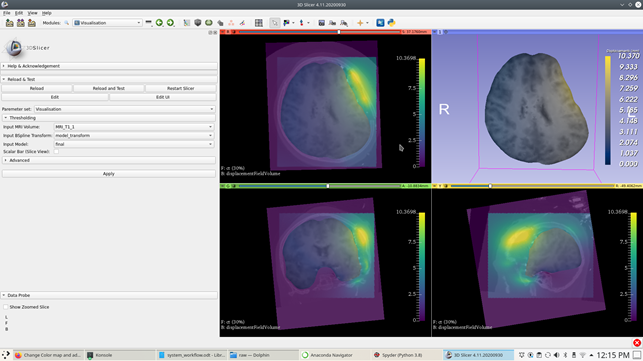Click the restore scene view icon
Viewport: 643px width, 361px height.
pos(344,23)
